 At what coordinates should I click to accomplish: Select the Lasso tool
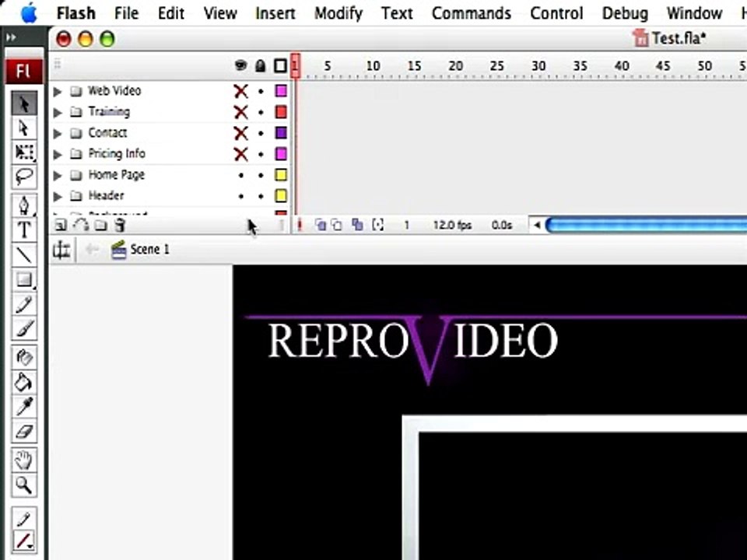point(24,177)
